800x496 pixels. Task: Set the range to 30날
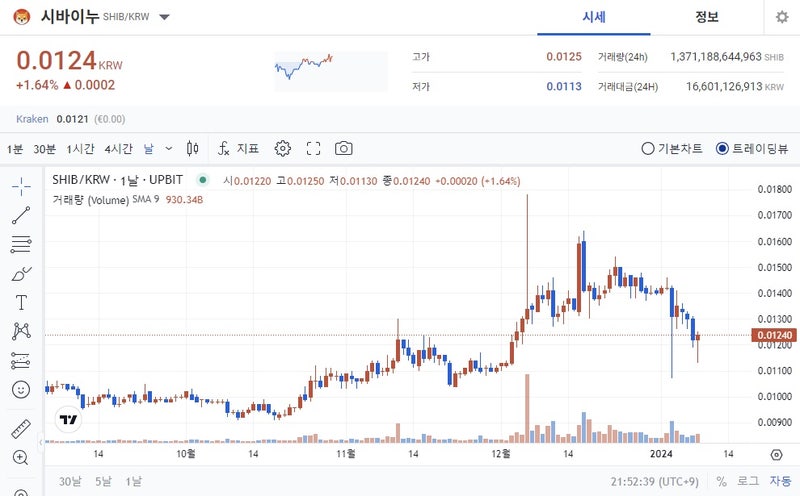click(x=70, y=481)
